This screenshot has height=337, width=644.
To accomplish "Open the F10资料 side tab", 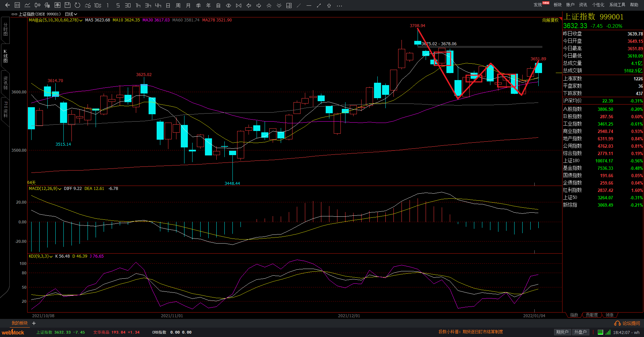I will pos(5,110).
